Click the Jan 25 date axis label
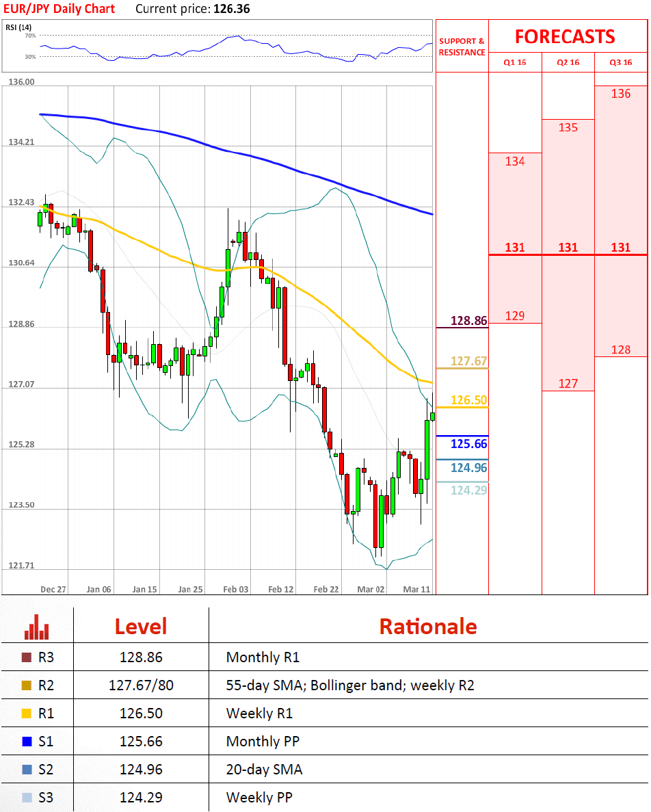This screenshot has height=812, width=651. pyautogui.click(x=190, y=589)
